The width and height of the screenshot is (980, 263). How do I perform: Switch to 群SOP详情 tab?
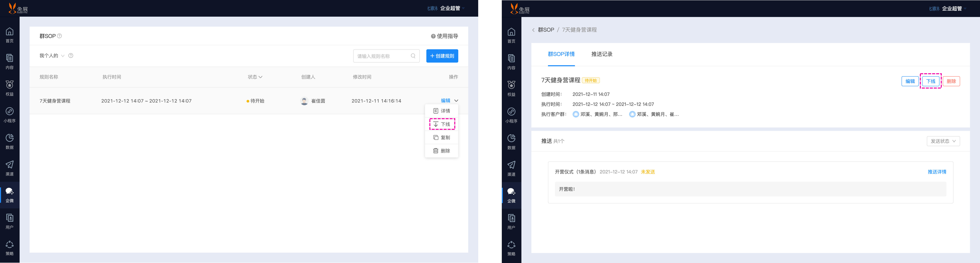(x=561, y=54)
